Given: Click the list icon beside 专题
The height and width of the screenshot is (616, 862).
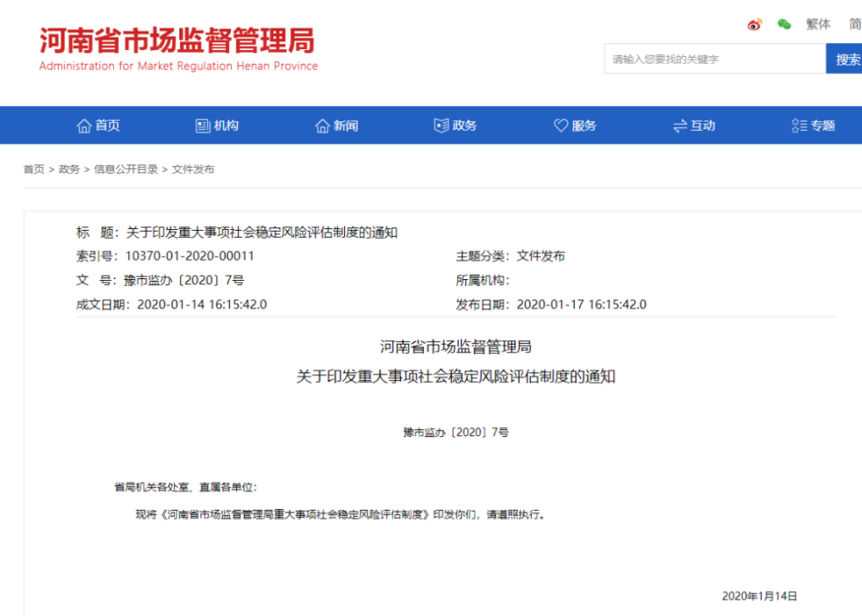Looking at the screenshot, I should [799, 126].
